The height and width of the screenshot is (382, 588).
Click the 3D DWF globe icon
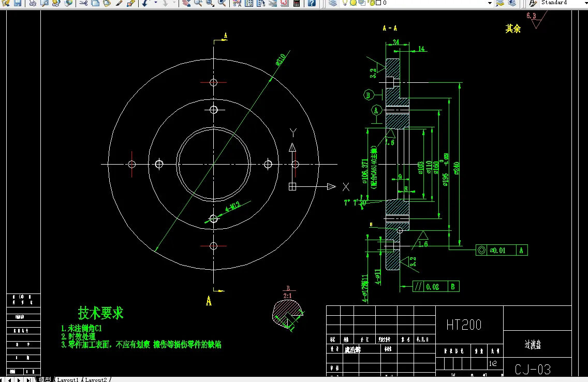(x=68, y=3)
